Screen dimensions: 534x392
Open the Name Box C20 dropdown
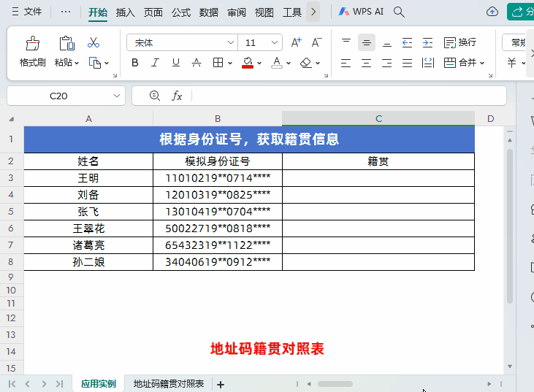coord(117,96)
